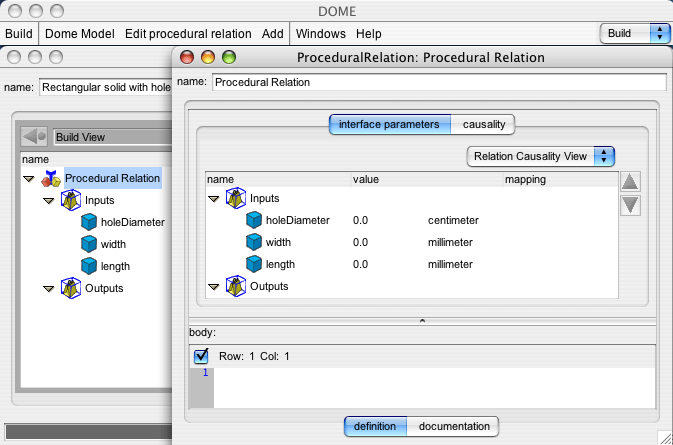Open the Build mode dropdown in menu bar
This screenshot has height=445, width=673.
click(x=635, y=33)
